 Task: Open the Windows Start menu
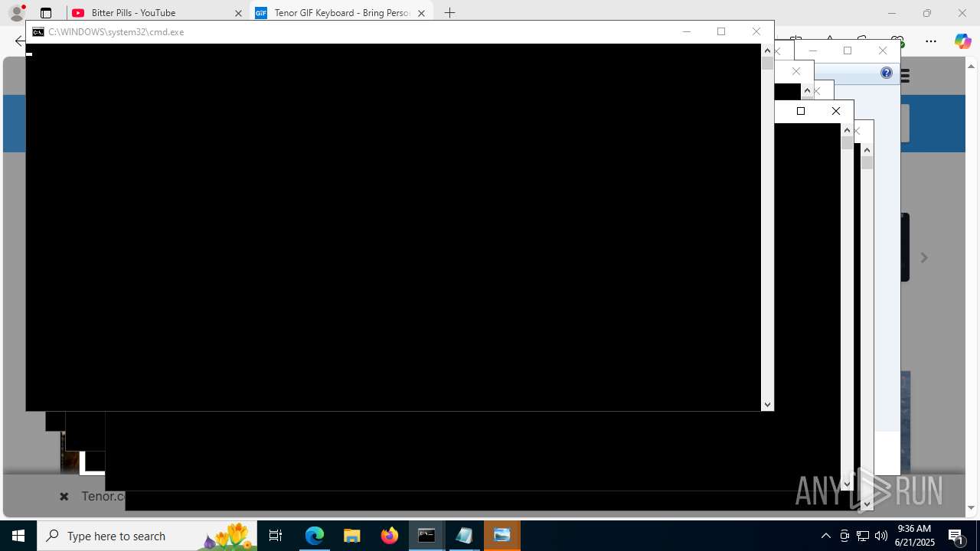[18, 536]
